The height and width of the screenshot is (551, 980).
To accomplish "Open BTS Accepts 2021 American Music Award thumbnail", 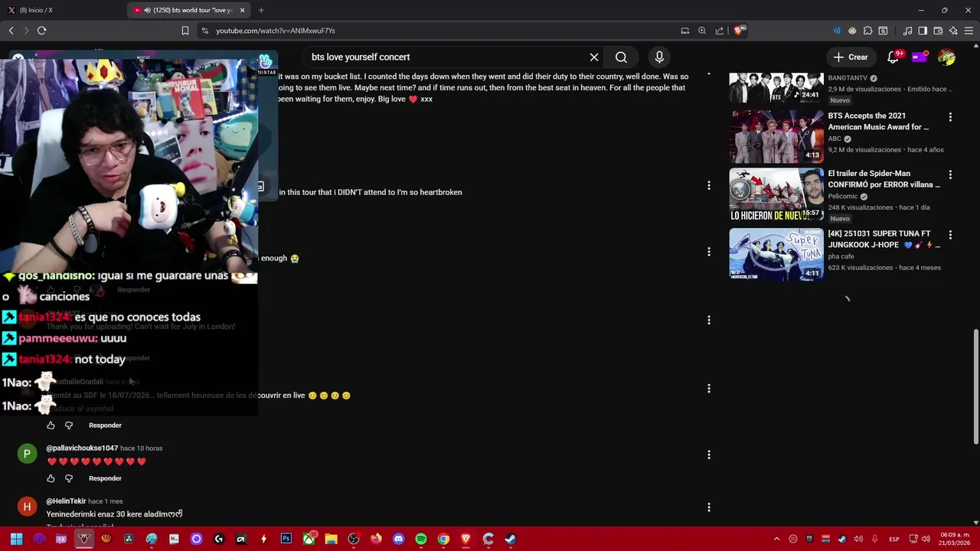I will click(x=776, y=136).
